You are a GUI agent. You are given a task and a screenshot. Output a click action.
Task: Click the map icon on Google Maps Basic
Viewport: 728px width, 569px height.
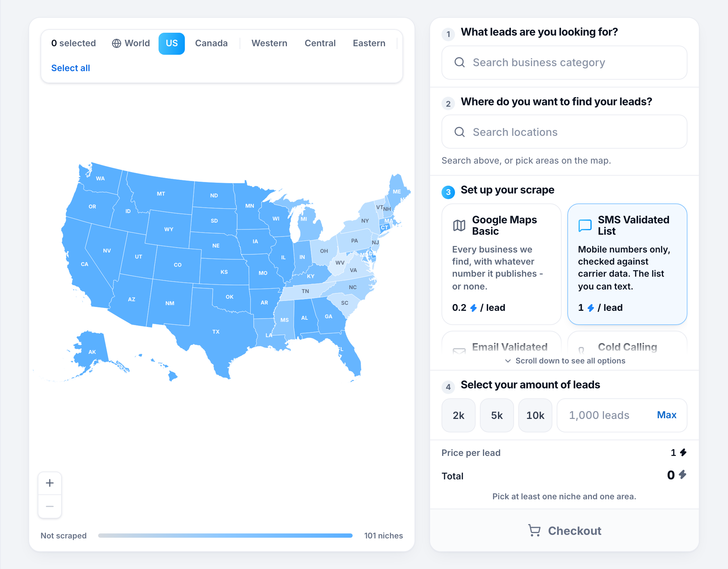459,225
